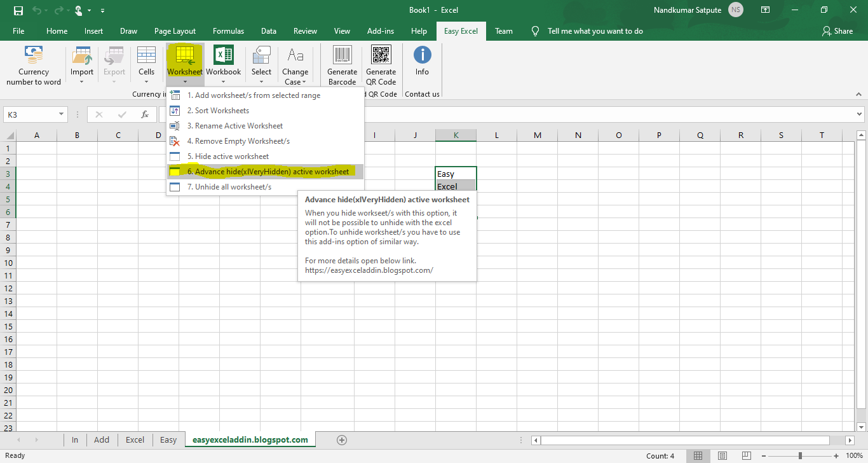
Task: Click the Select All corner button
Action: point(8,135)
